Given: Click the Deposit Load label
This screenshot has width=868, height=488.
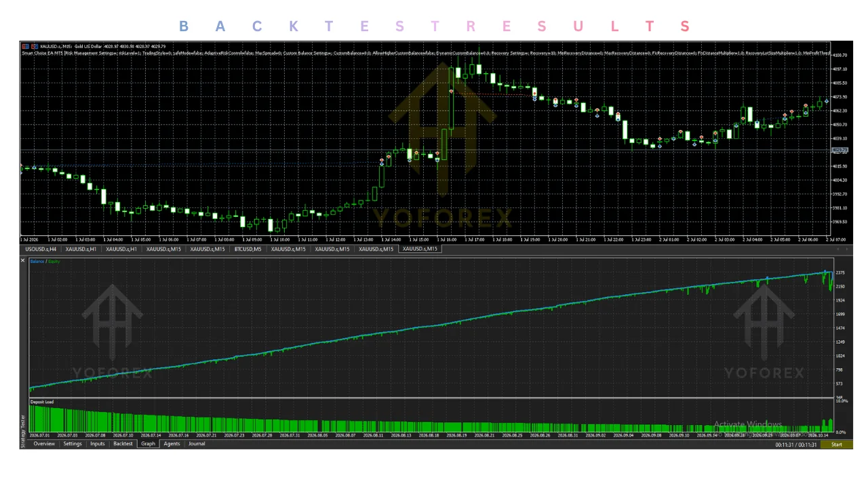Looking at the screenshot, I should click(x=42, y=402).
